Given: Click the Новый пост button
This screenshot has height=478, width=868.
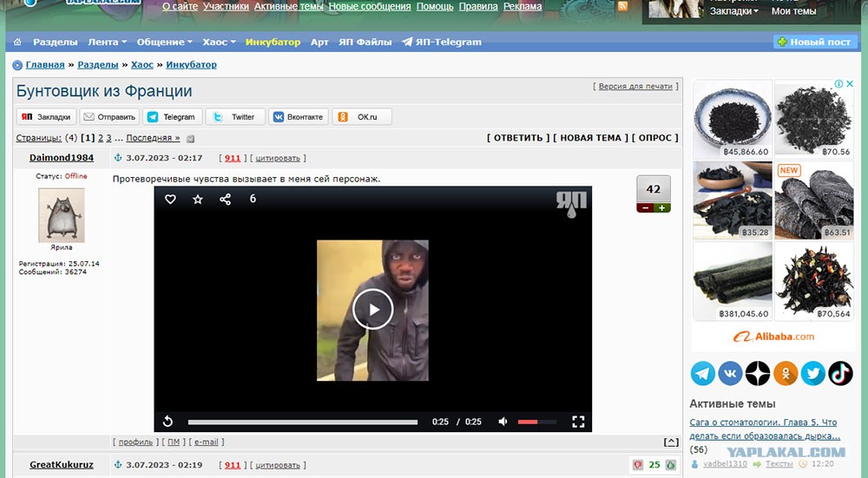Looking at the screenshot, I should click(815, 42).
